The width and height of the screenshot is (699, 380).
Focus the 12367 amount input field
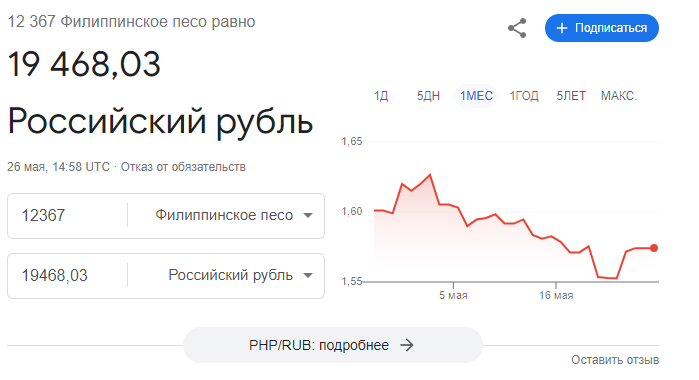click(x=68, y=215)
